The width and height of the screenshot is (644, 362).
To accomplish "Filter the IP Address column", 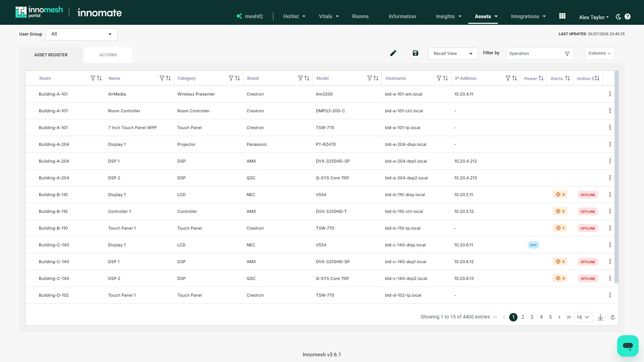I will click(508, 78).
